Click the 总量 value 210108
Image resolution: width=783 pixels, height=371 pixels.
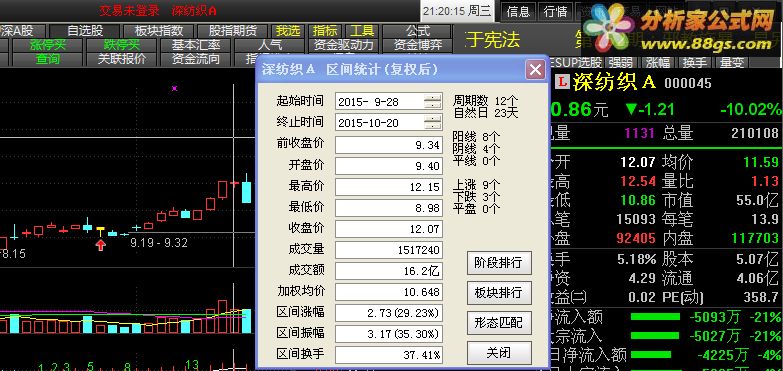[755, 133]
